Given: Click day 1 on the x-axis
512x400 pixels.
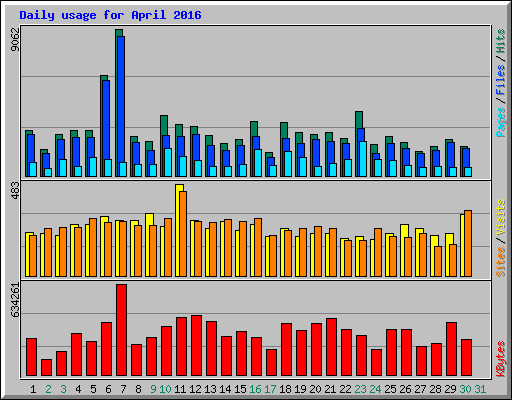Looking at the screenshot, I should [x=33, y=389].
